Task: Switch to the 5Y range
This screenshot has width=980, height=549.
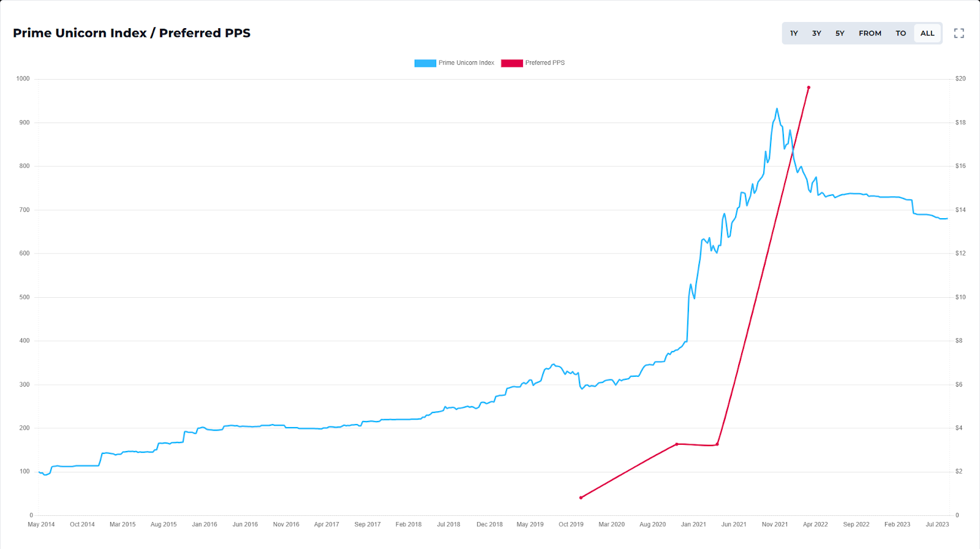Action: 840,33
